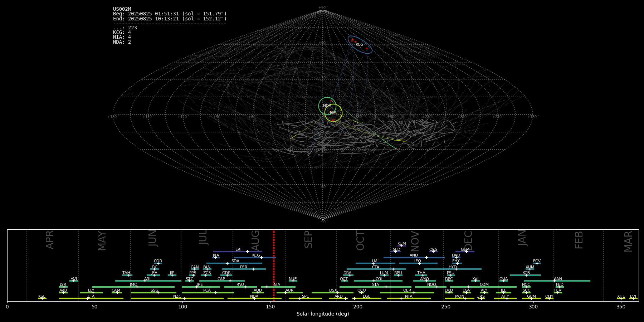
Task: Select the QUA shower label in timeline
Action: pos(503,279)
